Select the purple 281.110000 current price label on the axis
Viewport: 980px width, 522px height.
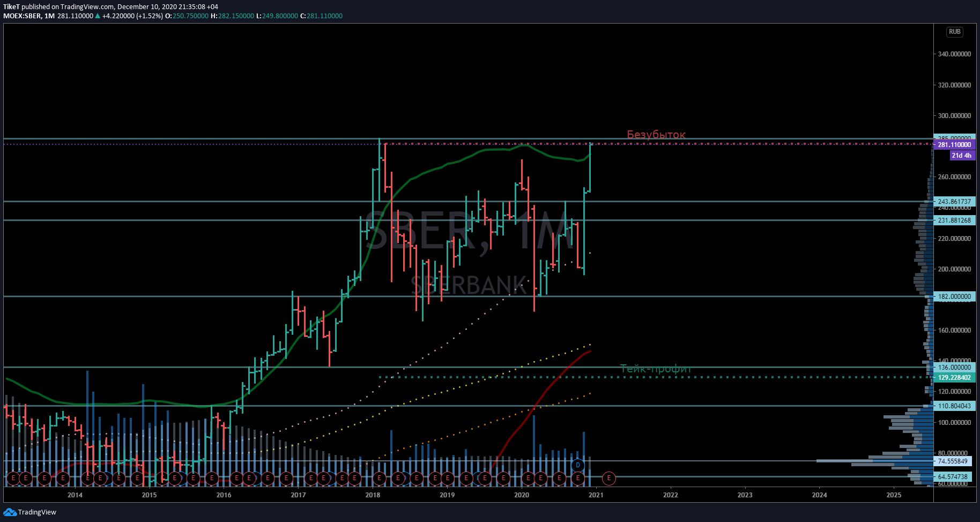[x=954, y=145]
